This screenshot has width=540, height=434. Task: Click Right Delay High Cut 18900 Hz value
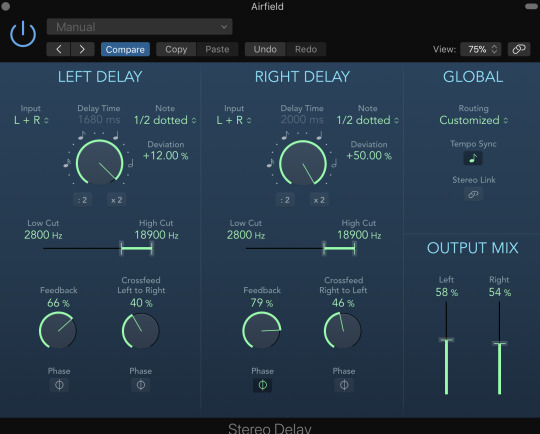click(359, 235)
